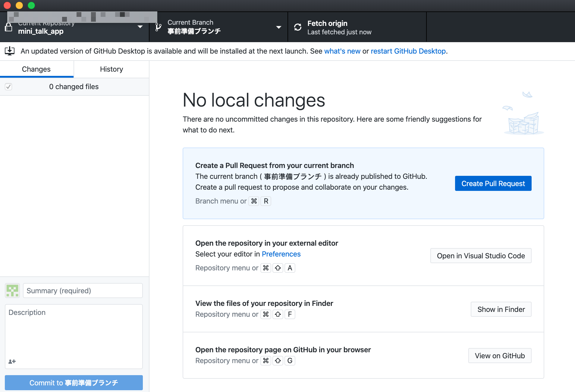Click the branch icon in toolbar
This screenshot has height=392, width=575.
(158, 27)
